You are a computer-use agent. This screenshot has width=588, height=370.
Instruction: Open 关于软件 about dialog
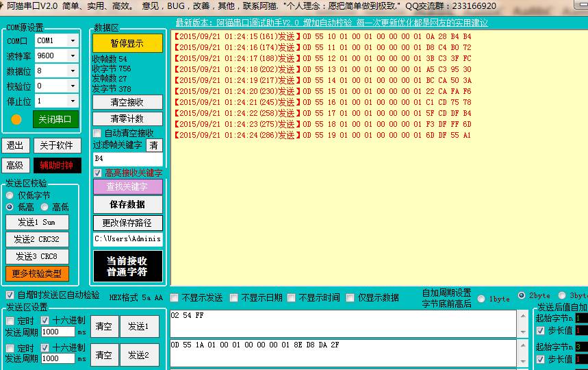(57, 145)
